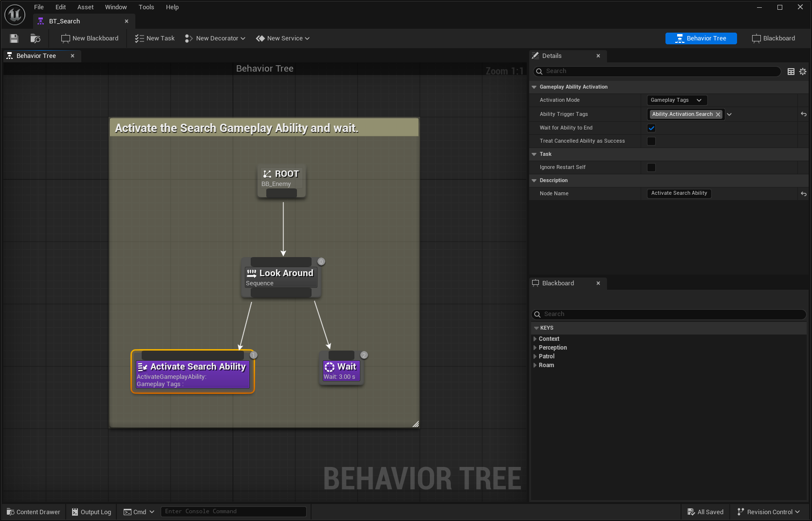
Task: Switch to the Blackboard tab panel
Action: coord(559,283)
